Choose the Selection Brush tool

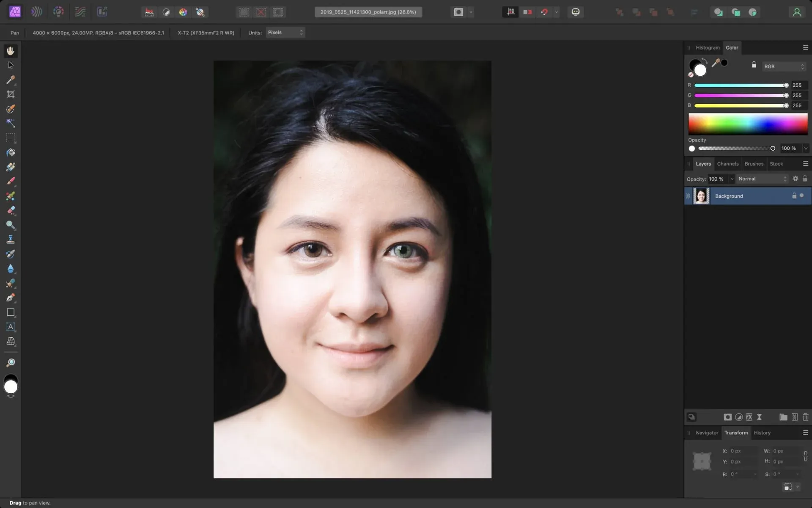pyautogui.click(x=11, y=109)
